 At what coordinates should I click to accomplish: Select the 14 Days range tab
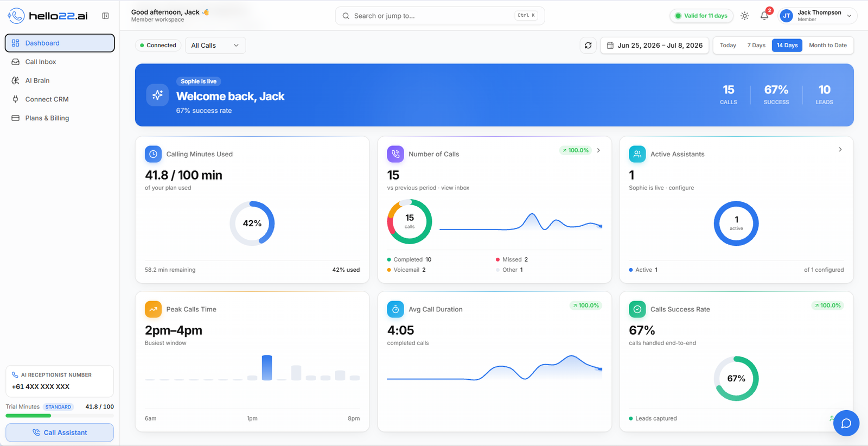coord(787,46)
